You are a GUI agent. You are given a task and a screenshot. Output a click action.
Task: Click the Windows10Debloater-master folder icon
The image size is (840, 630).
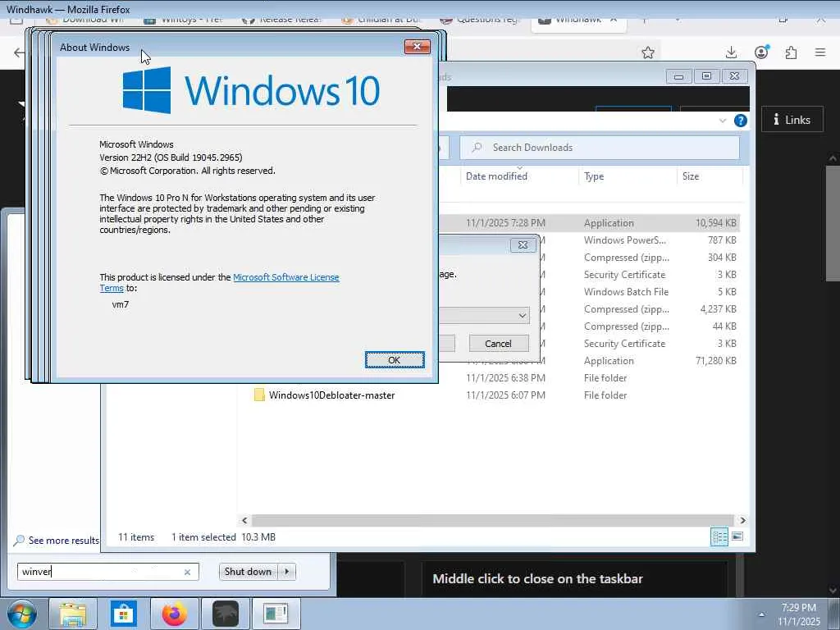[259, 395]
